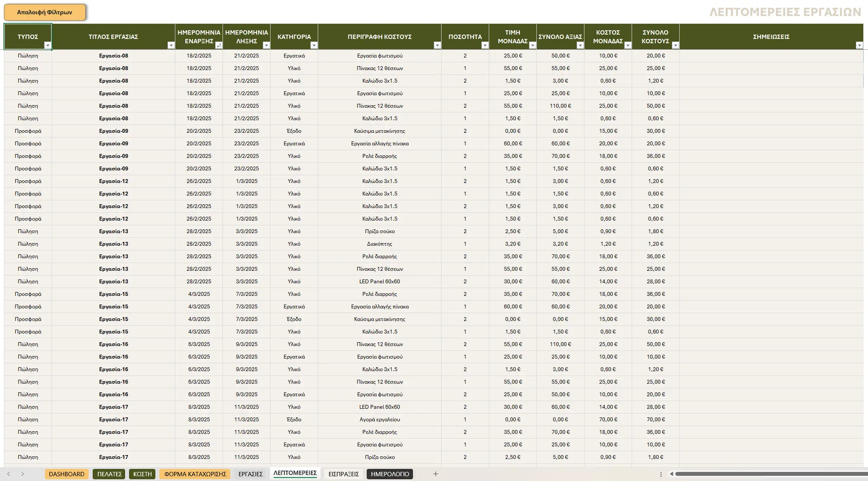
Task: Click the horizontal scrollbar left arrow
Action: tap(671, 474)
